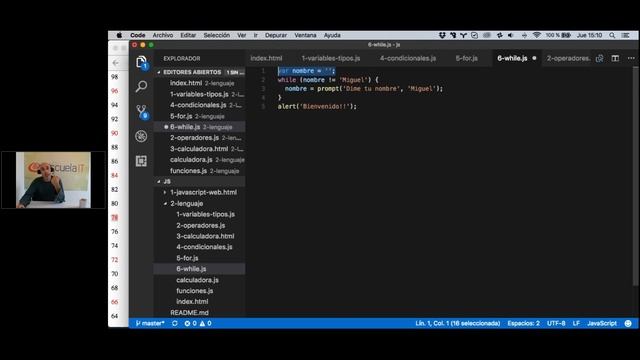Click the open changes editor icon
Screen dimensions: 640x360
tap(599, 58)
